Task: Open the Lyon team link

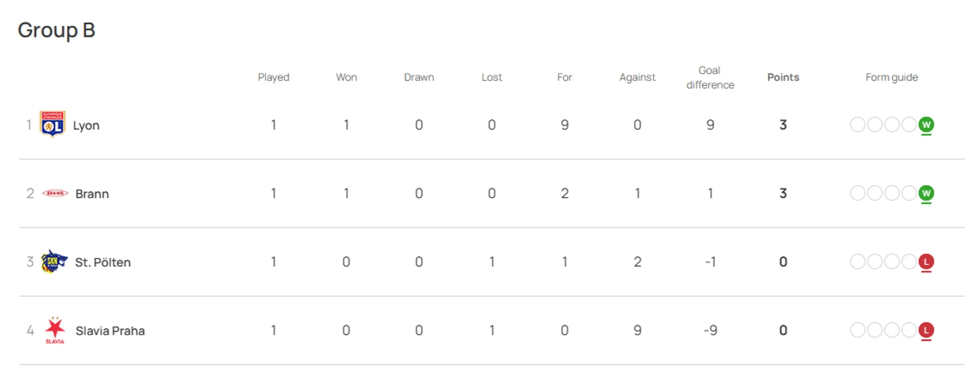Action: 86,125
